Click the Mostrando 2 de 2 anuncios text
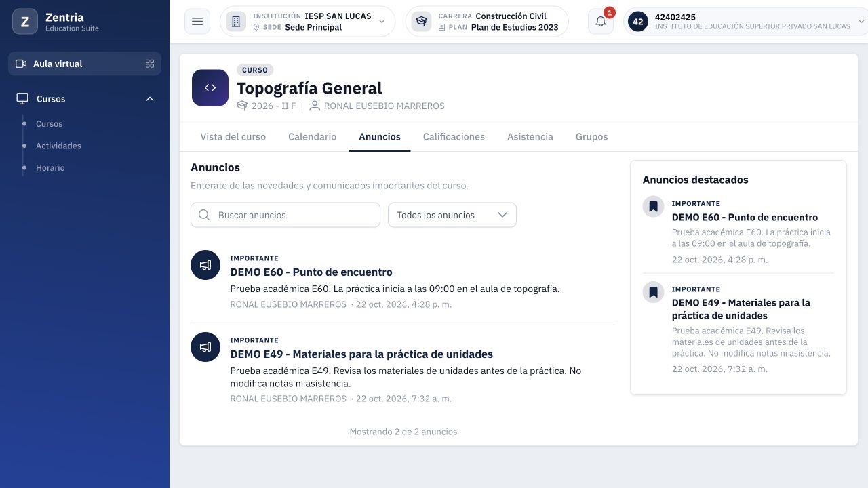 pos(403,432)
